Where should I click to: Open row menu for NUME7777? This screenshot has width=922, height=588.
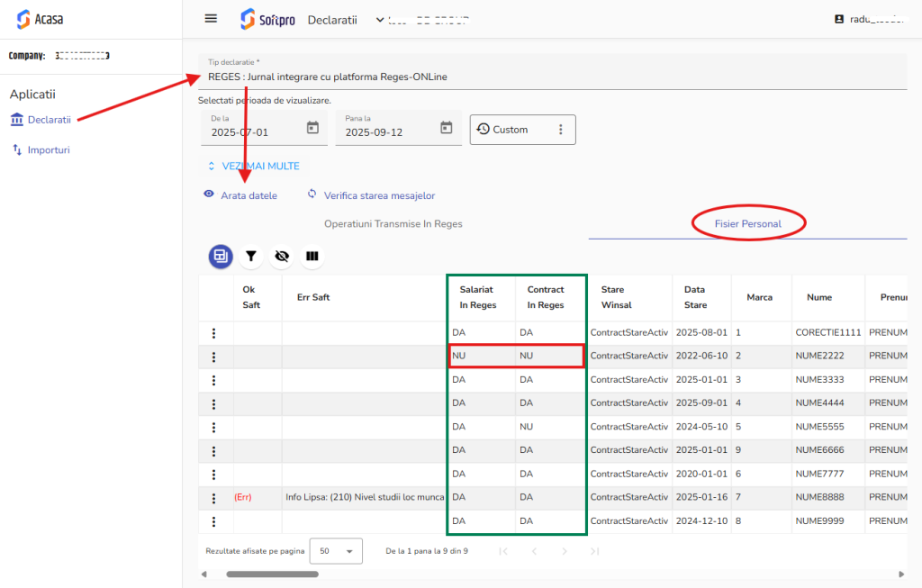214,475
